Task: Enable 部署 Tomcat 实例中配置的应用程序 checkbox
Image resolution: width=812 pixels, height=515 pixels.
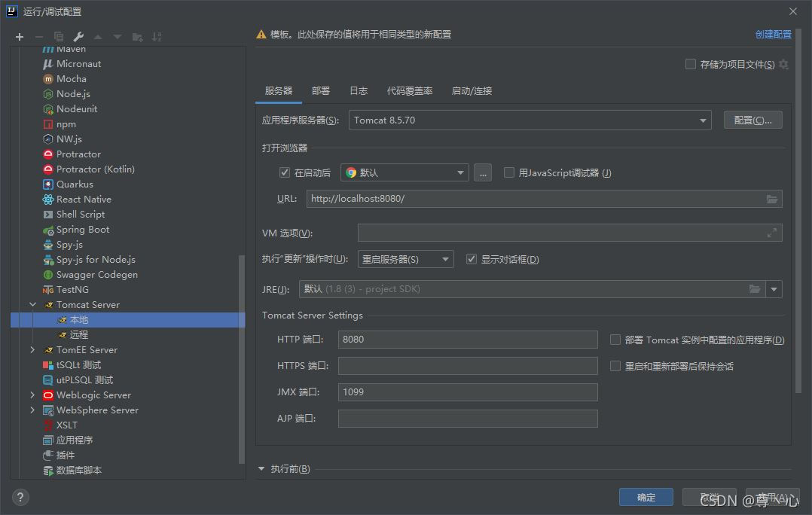Action: (x=615, y=340)
